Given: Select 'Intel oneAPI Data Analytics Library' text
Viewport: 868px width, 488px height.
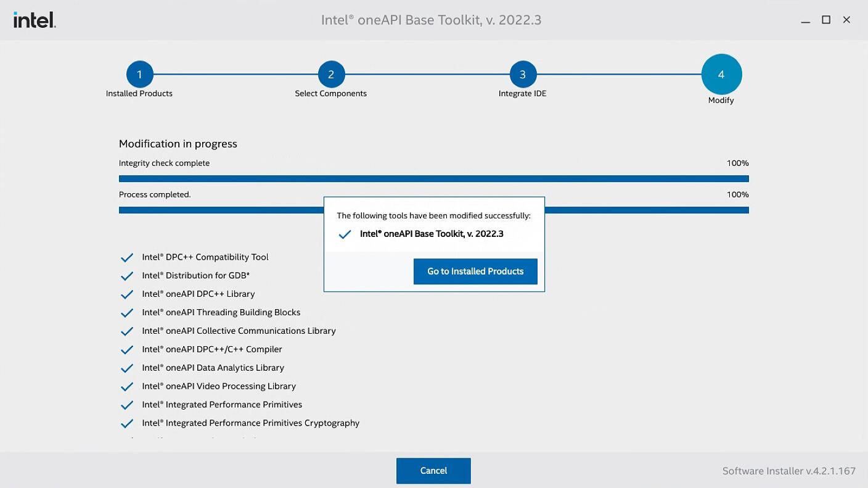Looking at the screenshot, I should 213,368.
